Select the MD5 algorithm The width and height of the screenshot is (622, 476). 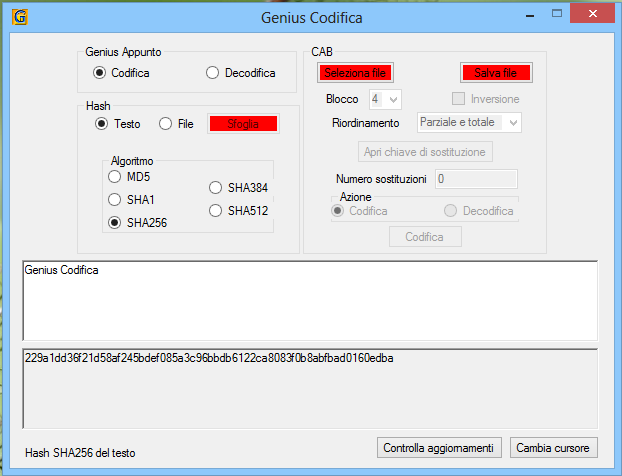tap(115, 177)
